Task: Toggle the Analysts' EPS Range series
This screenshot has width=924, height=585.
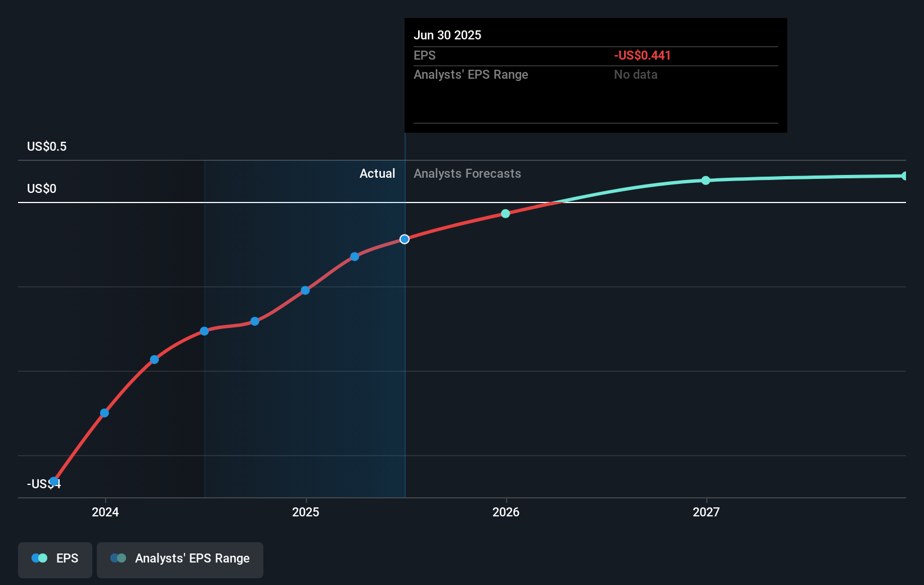Action: (x=180, y=560)
